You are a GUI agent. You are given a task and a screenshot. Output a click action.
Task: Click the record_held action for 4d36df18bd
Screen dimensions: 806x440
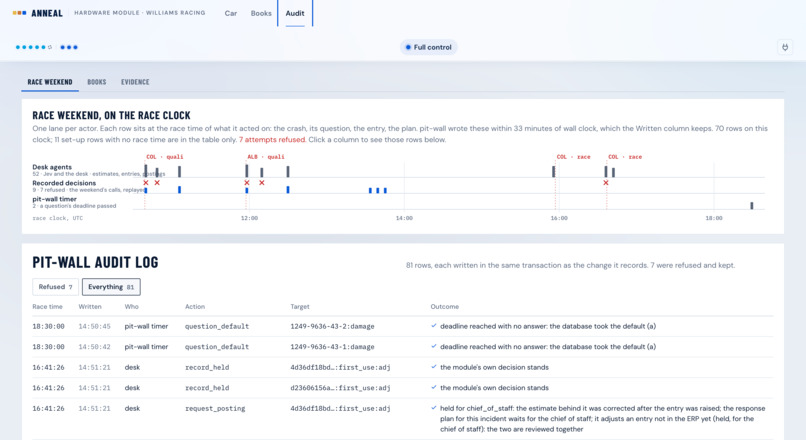tap(207, 368)
